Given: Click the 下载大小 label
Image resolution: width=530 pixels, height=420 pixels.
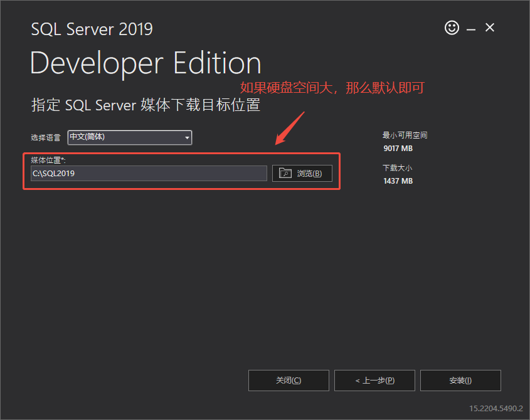Looking at the screenshot, I should pos(398,168).
